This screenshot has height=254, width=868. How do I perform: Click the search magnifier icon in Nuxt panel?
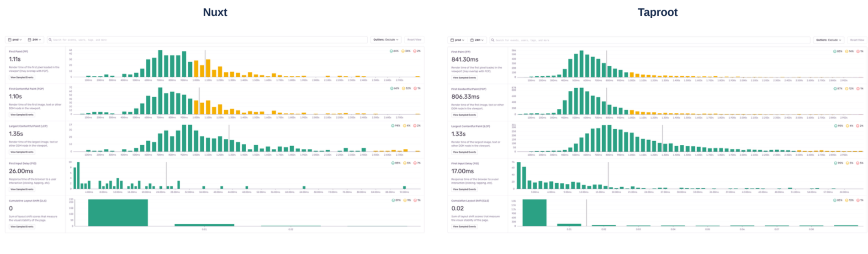(50, 40)
